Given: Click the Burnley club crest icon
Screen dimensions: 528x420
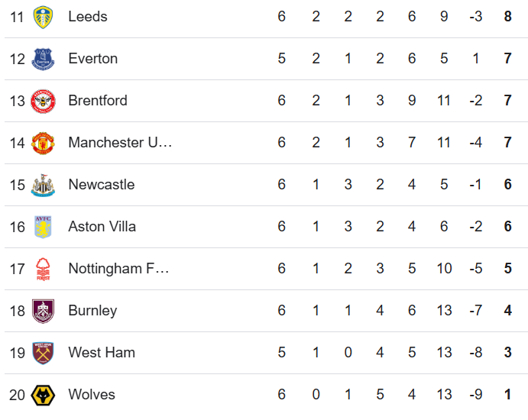Looking at the screenshot, I should point(43,311).
